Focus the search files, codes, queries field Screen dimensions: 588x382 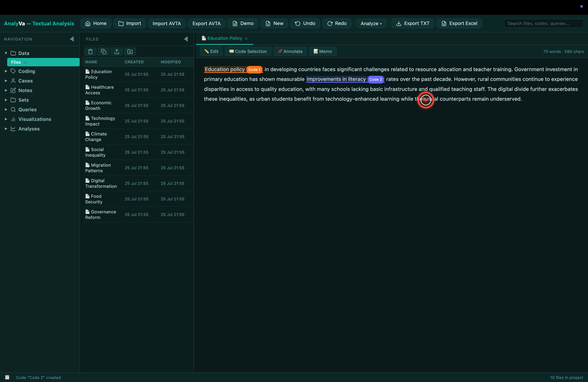[544, 23]
